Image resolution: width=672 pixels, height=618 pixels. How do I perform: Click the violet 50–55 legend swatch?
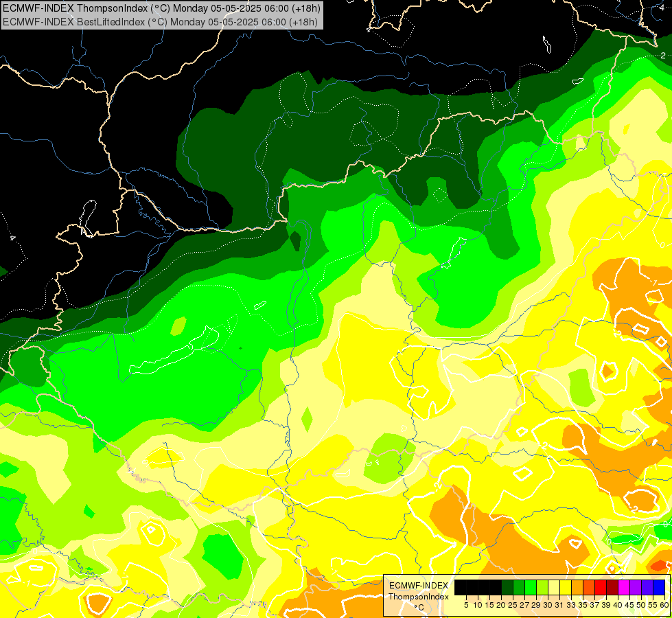[x=647, y=588]
